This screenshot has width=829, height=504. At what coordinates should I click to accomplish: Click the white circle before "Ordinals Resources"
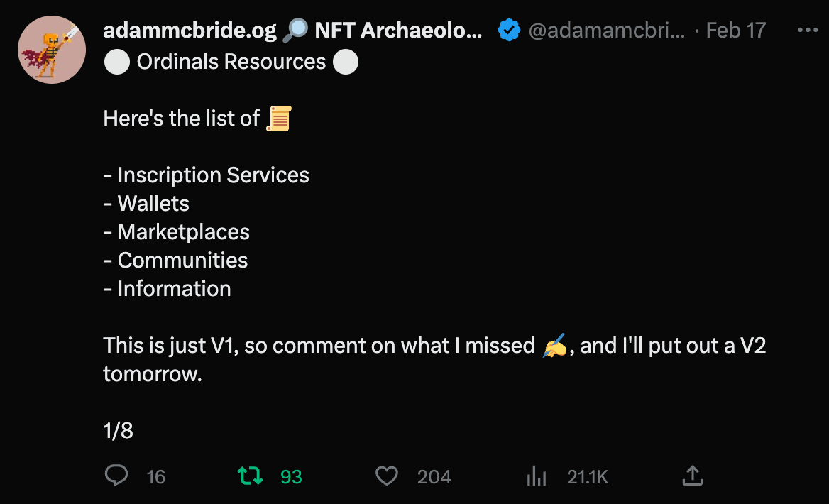point(116,62)
